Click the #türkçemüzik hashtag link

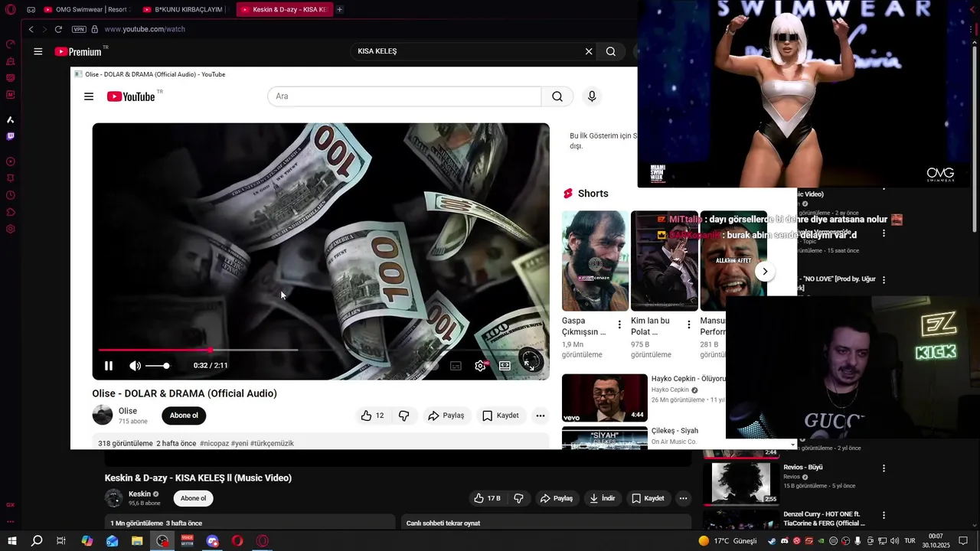coord(272,443)
